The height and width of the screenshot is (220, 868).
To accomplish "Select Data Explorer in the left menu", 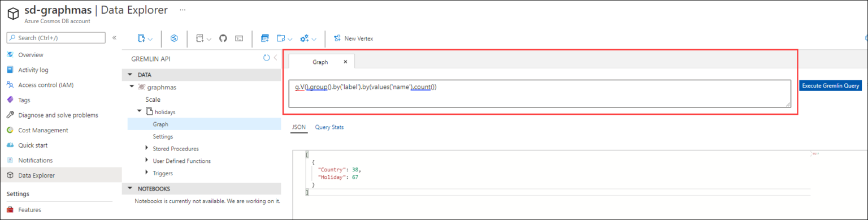I will [x=60, y=175].
